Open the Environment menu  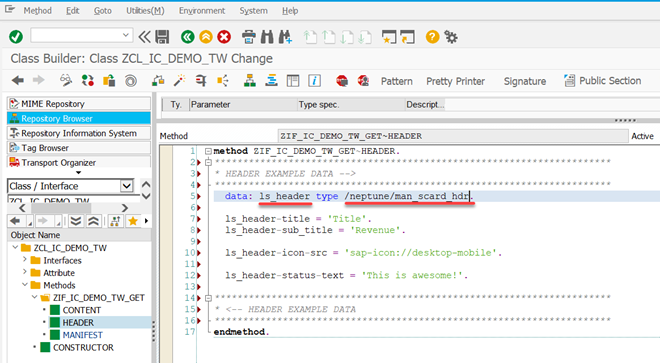[202, 11]
